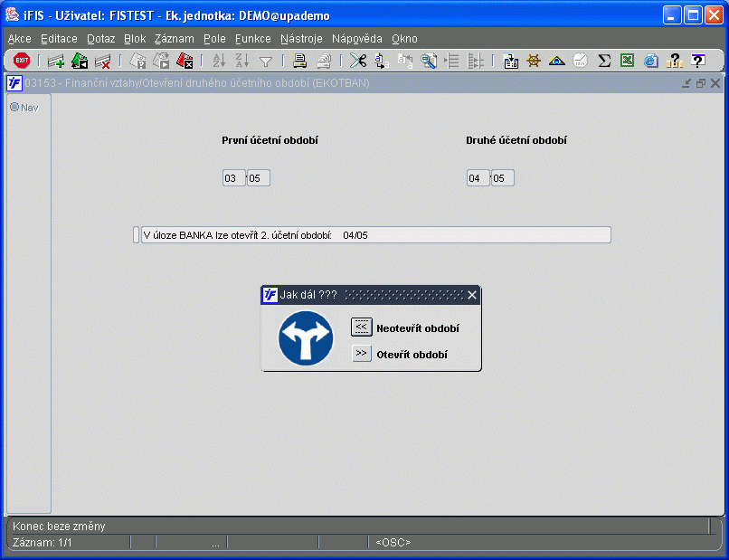Click the red EXIT stop-sign icon
The height and width of the screenshot is (560, 729).
[x=22, y=61]
